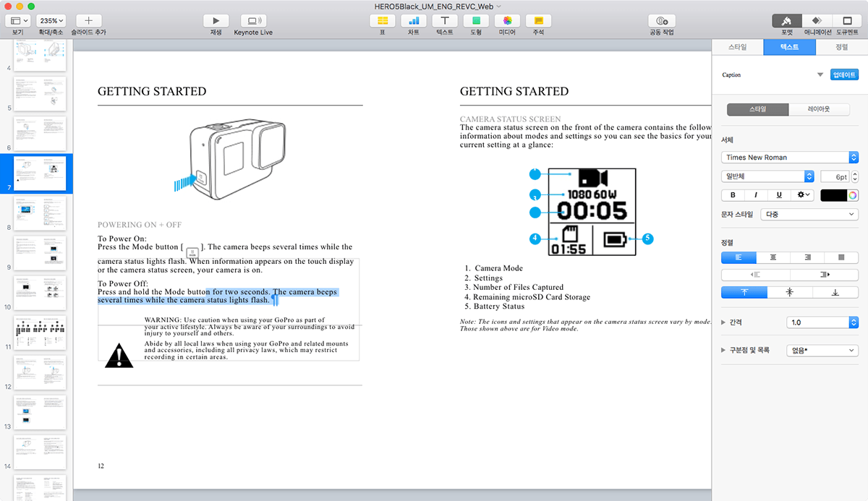Click the camera status screen diagram

(590, 211)
